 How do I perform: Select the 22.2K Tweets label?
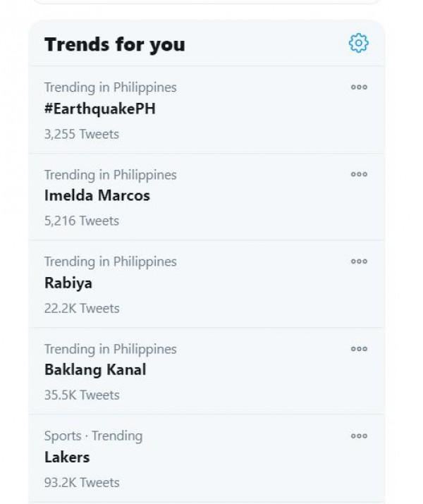click(x=82, y=308)
